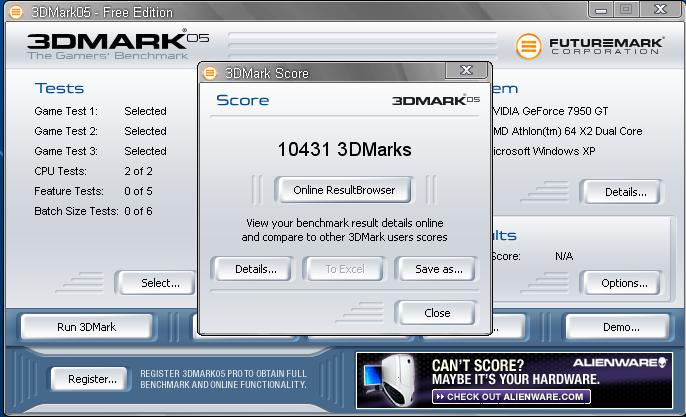
Task: Close the score dialog with Close button
Action: point(436,312)
